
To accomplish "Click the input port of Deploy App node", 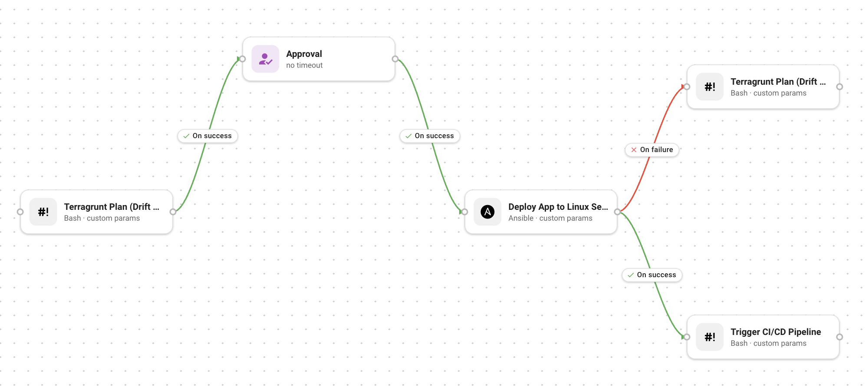I will [464, 212].
